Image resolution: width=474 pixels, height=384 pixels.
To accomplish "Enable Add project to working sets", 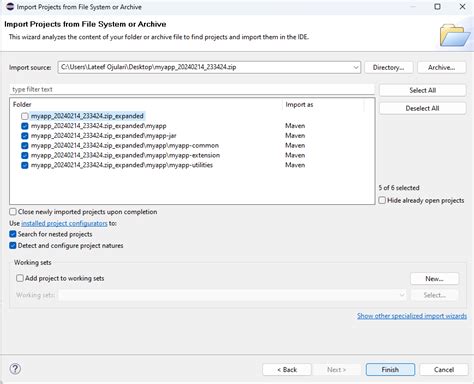I will coord(20,278).
